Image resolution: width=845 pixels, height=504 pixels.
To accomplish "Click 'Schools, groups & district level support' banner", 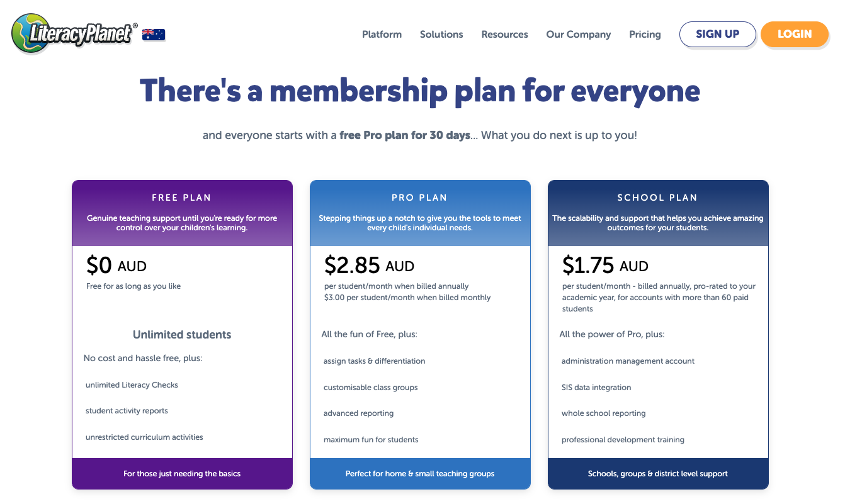I will [x=657, y=473].
